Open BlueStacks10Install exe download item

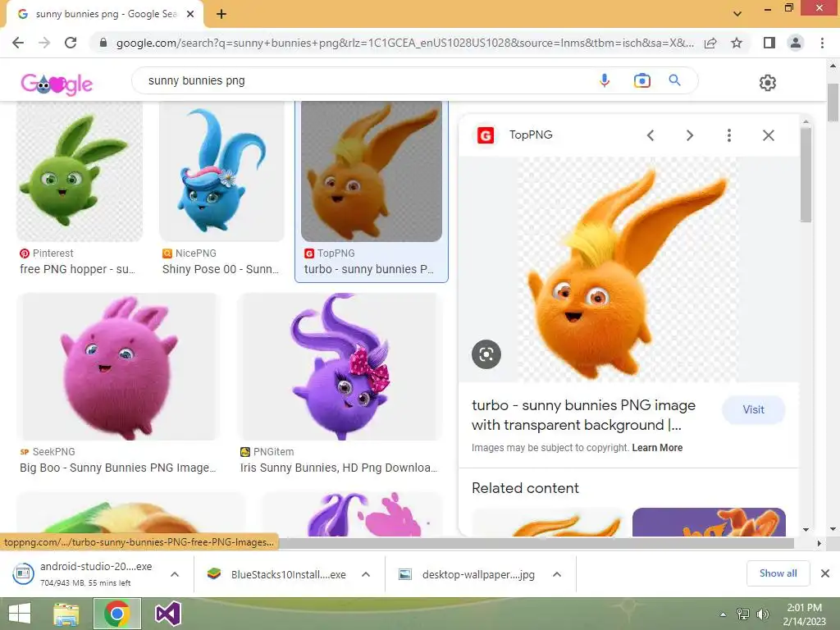277,574
